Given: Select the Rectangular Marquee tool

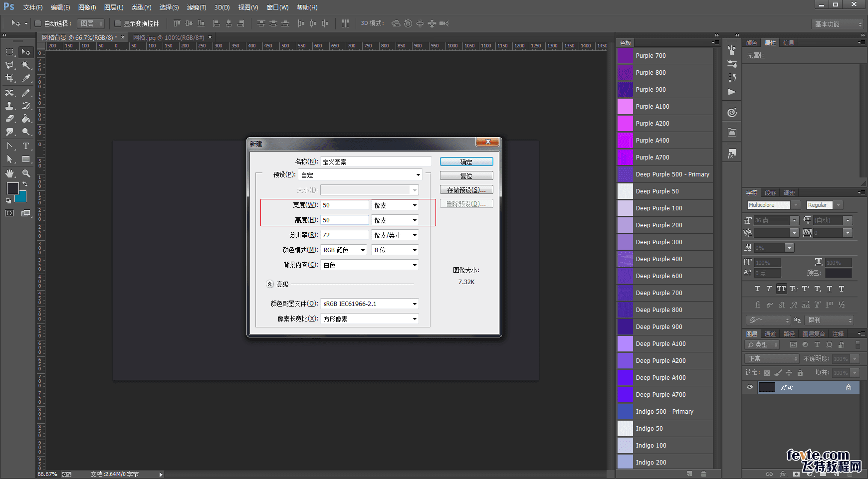Looking at the screenshot, I should (9, 52).
